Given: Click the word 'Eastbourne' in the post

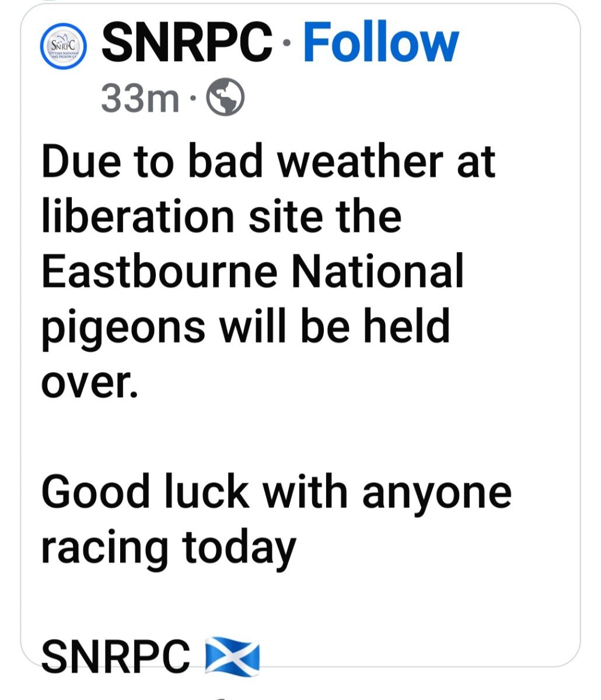Looking at the screenshot, I should 159,271.
